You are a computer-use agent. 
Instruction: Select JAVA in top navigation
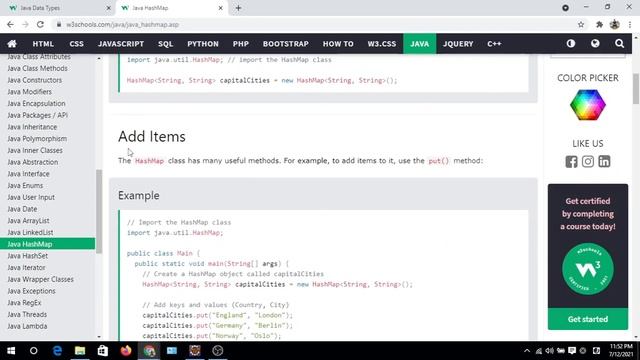click(420, 44)
